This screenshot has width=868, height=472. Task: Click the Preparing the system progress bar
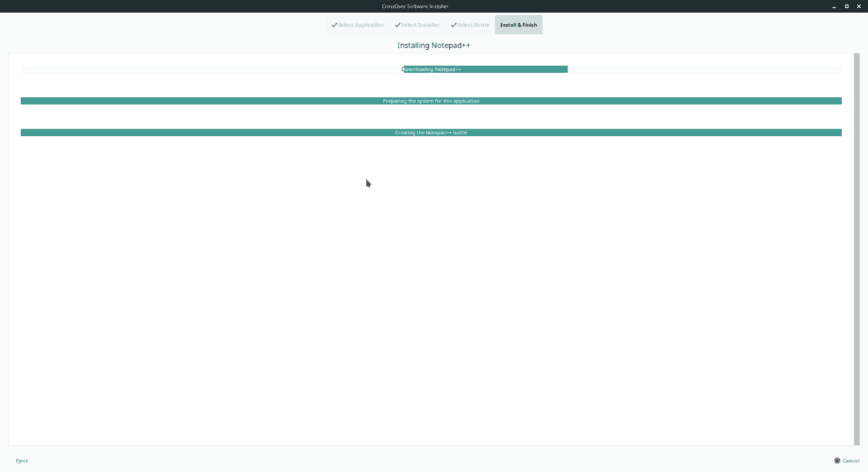tap(432, 100)
